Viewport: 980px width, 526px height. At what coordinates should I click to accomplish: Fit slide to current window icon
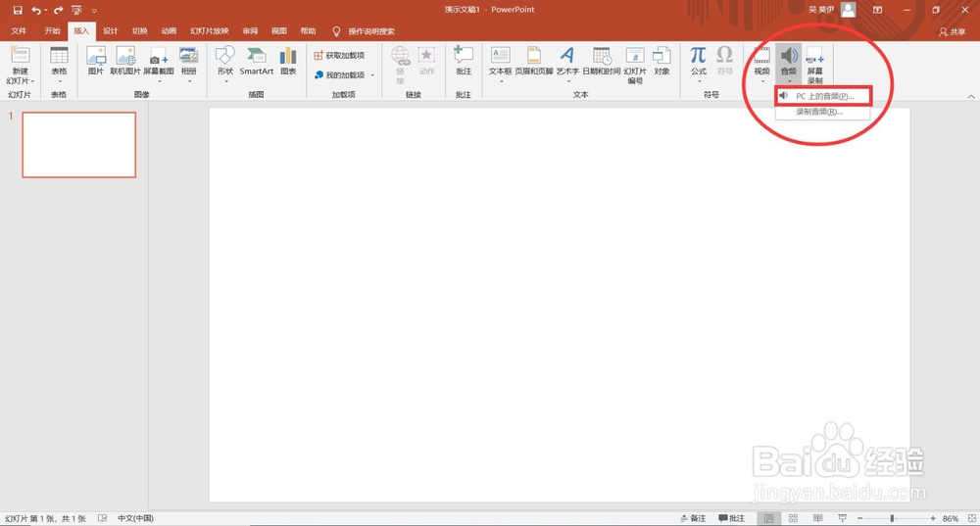coord(972,518)
